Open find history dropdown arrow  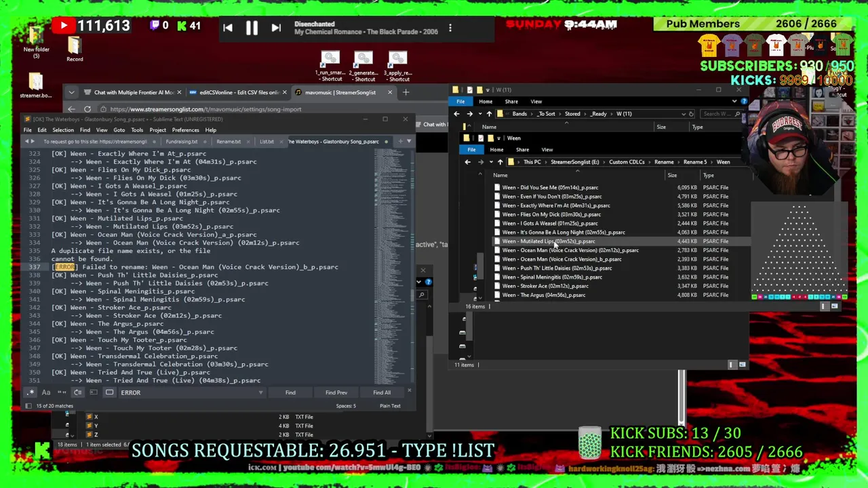260,392
